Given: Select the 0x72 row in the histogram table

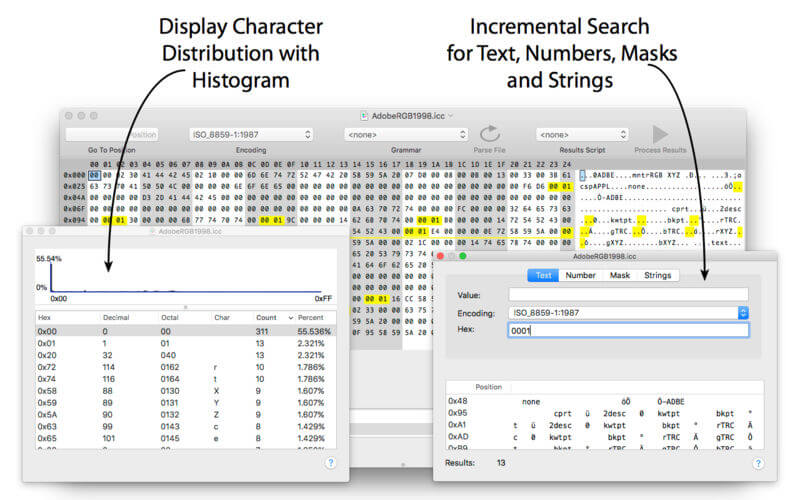Looking at the screenshot, I should 186,367.
